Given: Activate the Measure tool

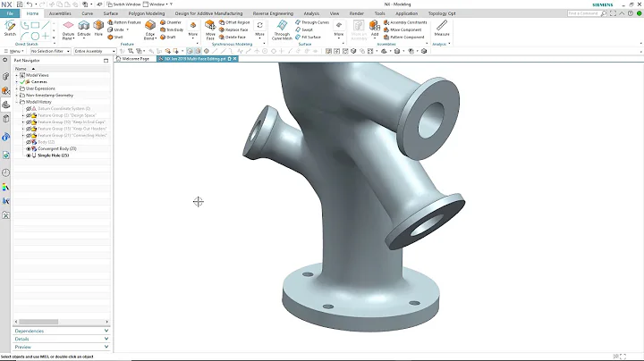Looking at the screenshot, I should pos(442,29).
